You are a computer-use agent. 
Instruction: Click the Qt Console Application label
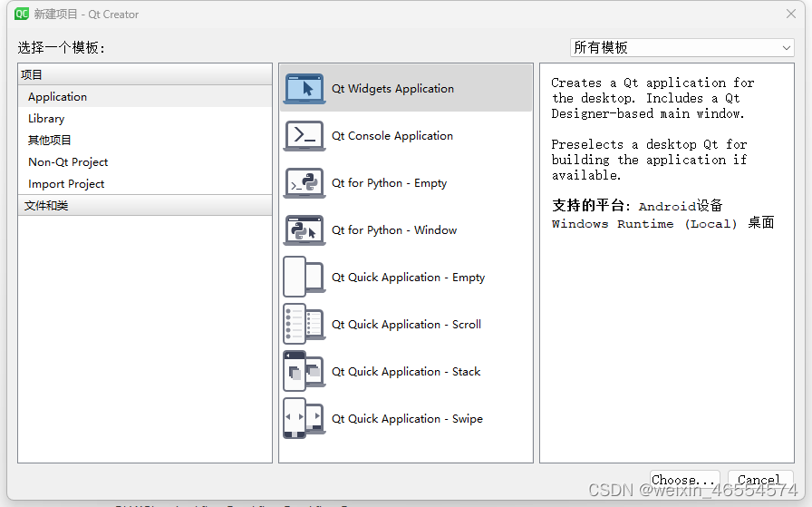(x=392, y=136)
